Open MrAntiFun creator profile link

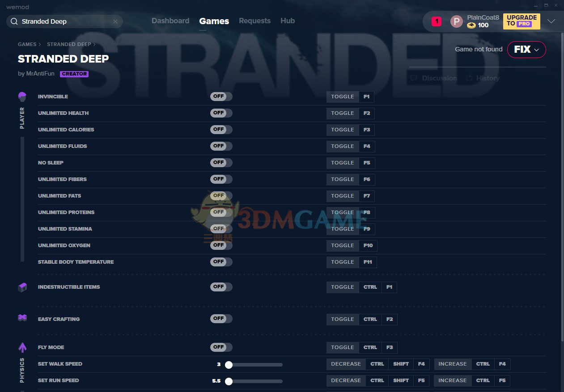(40, 74)
